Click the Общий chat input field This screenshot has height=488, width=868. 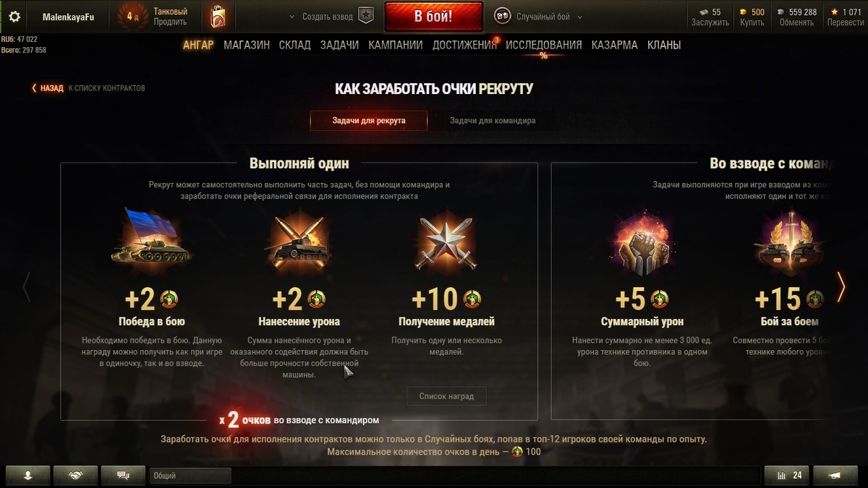tap(190, 476)
